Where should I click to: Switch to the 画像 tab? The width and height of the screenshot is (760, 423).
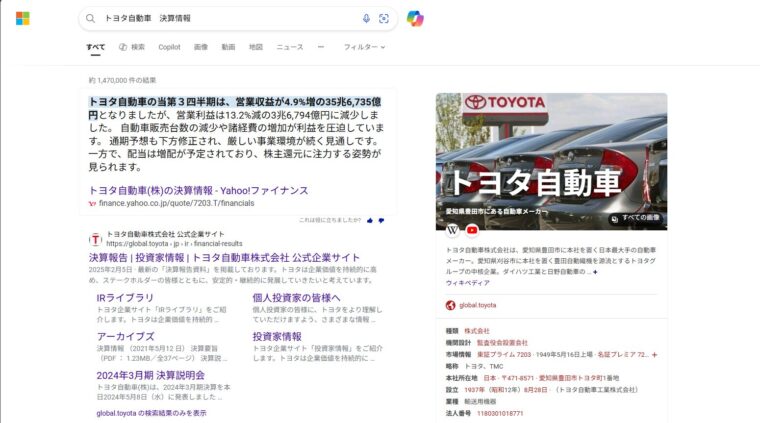point(201,47)
